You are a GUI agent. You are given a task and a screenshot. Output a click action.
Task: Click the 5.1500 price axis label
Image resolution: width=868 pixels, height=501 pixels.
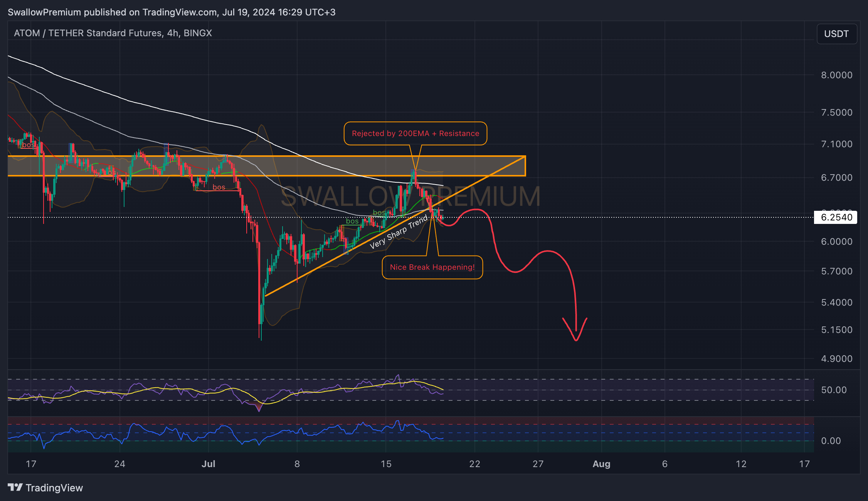837,330
